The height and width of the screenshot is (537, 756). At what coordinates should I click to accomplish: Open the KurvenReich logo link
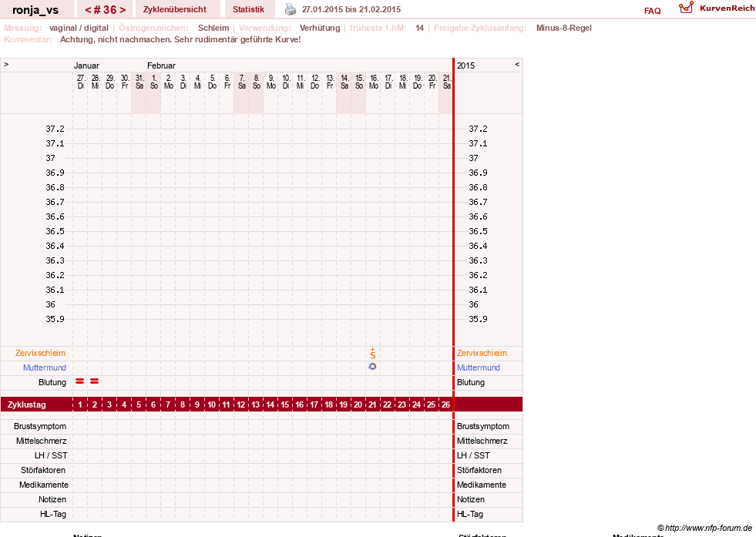(x=717, y=8)
